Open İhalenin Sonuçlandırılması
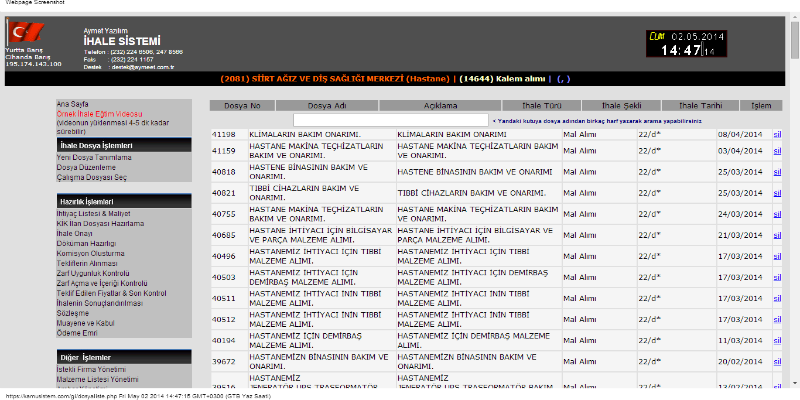800x400 pixels. coord(99,303)
